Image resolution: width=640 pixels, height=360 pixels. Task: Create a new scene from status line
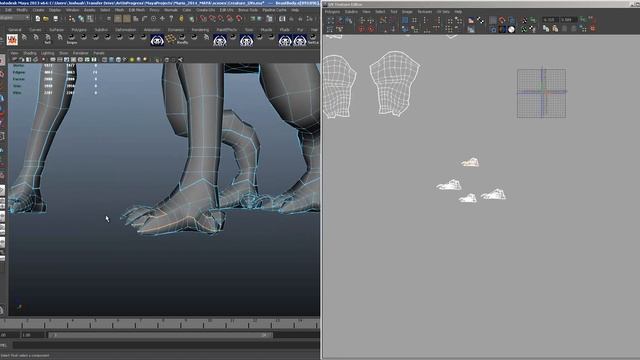point(38,18)
